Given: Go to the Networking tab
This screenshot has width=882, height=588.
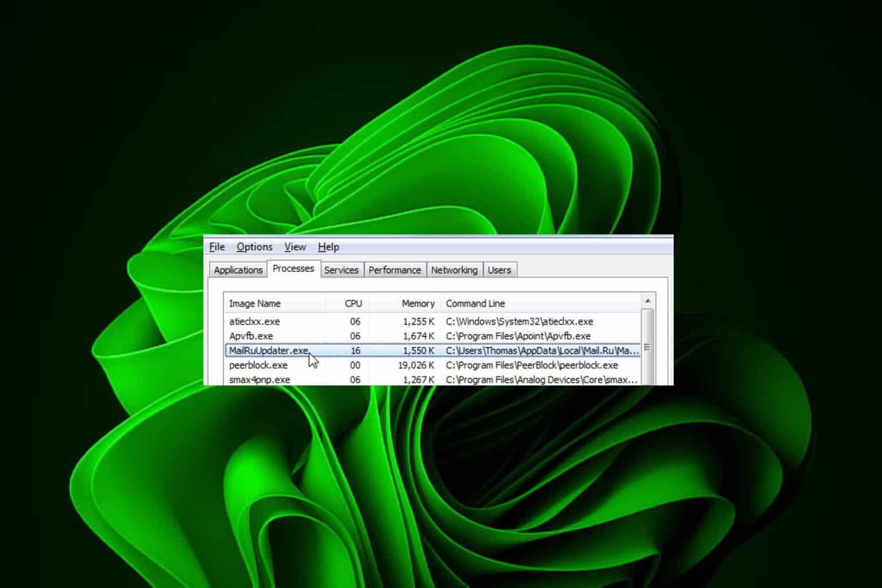Looking at the screenshot, I should 454,270.
